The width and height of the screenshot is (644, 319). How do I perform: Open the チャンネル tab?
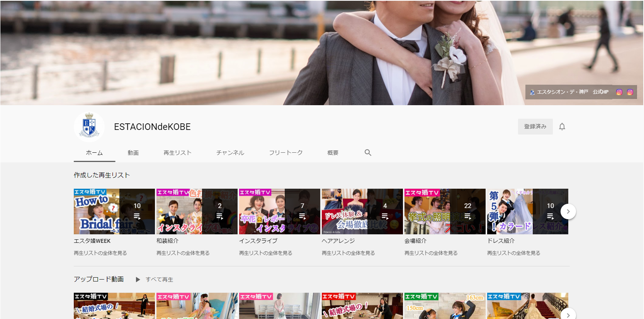[x=230, y=153]
